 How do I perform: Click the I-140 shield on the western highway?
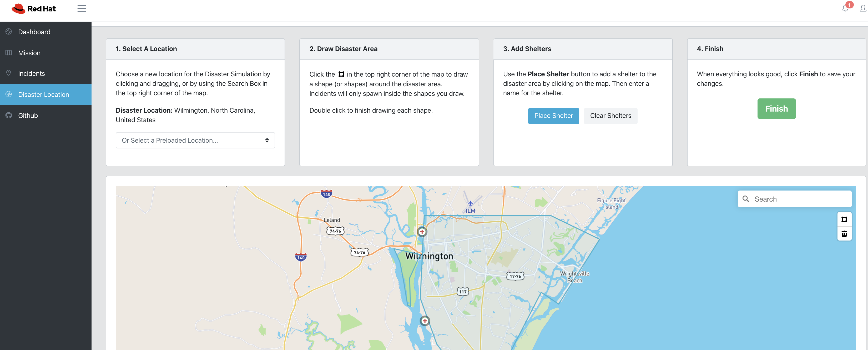pos(301,257)
